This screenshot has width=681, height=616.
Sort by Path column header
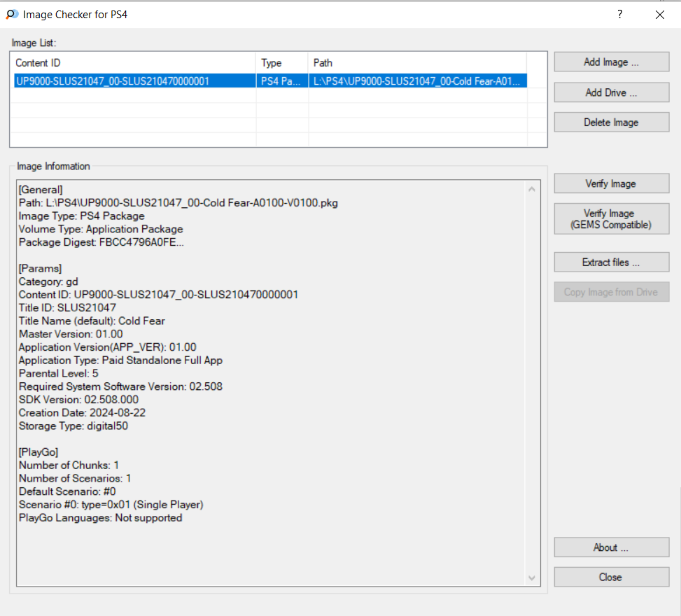(x=418, y=63)
